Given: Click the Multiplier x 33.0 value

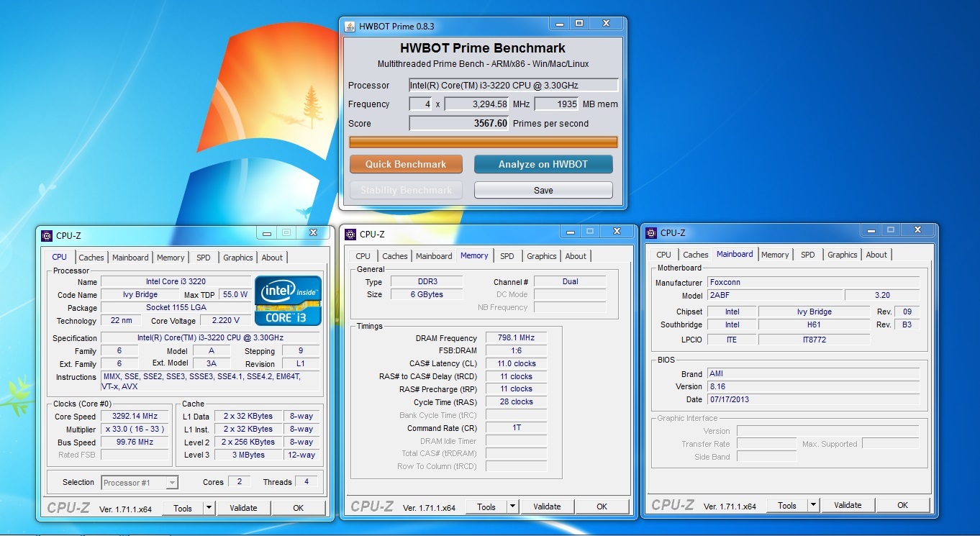Looking at the screenshot, I should (x=135, y=429).
